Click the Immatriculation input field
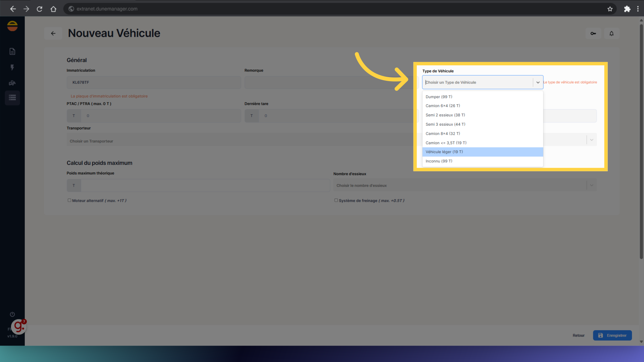644x362 pixels. pos(154,82)
